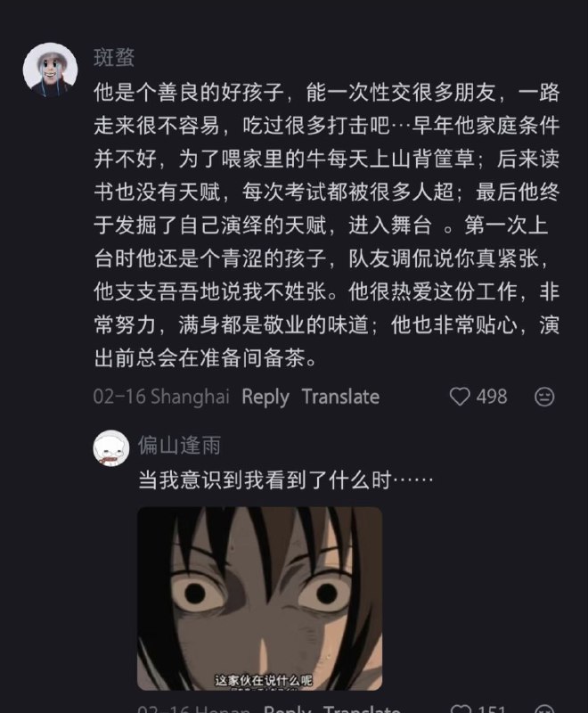Open 斑蝥's round profile avatar
Image resolution: width=588 pixels, height=713 pixels.
51,70
